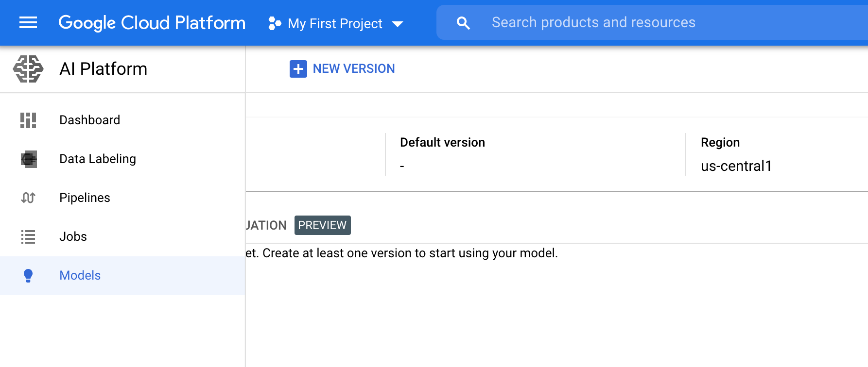868x367 pixels.
Task: Click the Models lightbulb icon in sidebar
Action: click(x=28, y=275)
